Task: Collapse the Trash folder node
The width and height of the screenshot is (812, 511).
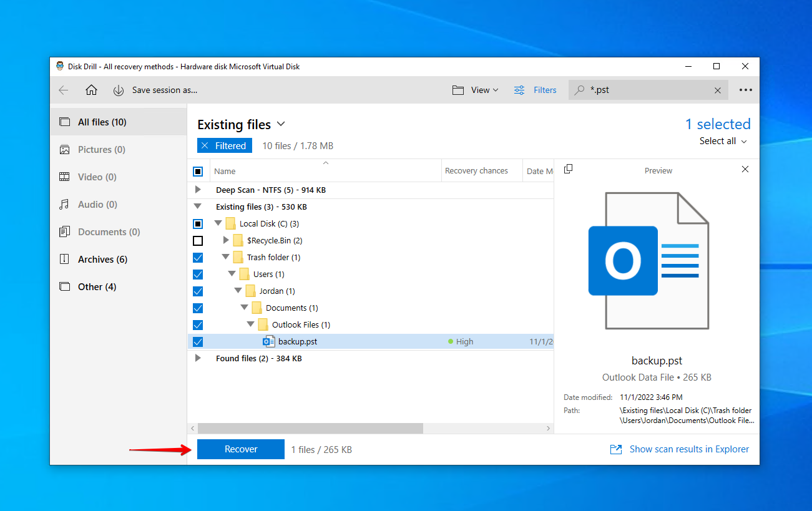Action: pyautogui.click(x=225, y=257)
